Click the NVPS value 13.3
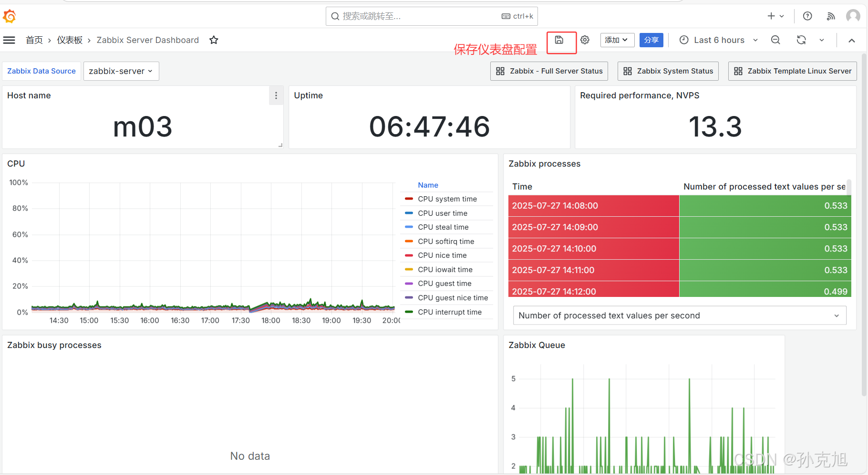Viewport: 868px width, 475px height. 715,127
